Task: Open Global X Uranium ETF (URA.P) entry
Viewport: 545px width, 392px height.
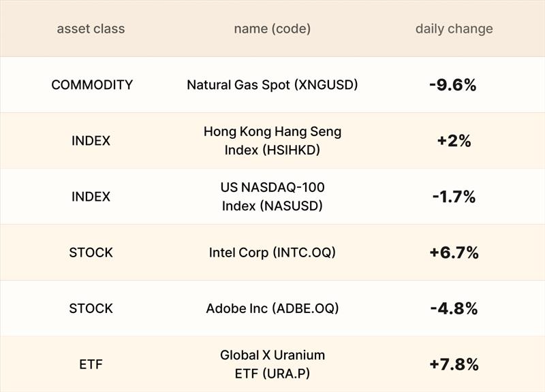Action: coord(272,364)
